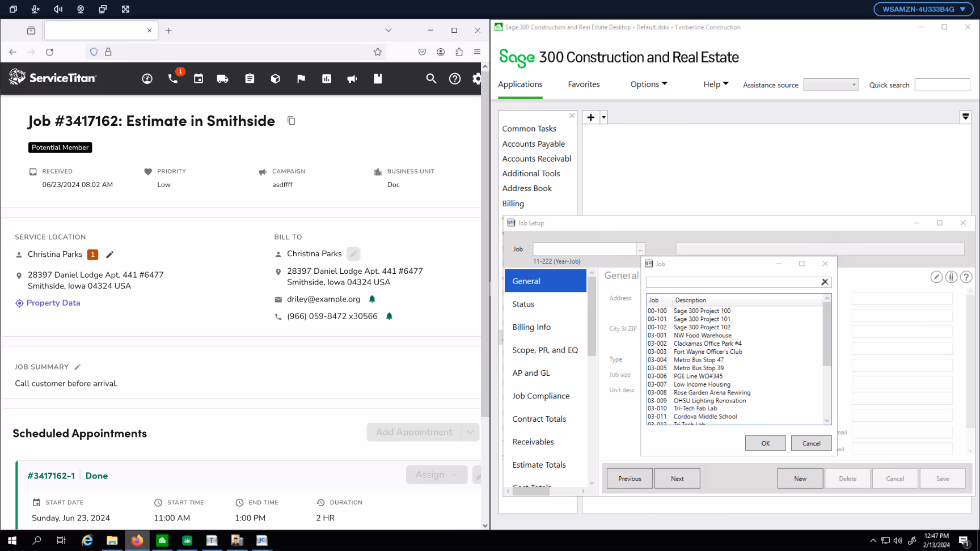The height and width of the screenshot is (551, 980).
Task: Copy the job title using copy icon
Action: coord(292,121)
